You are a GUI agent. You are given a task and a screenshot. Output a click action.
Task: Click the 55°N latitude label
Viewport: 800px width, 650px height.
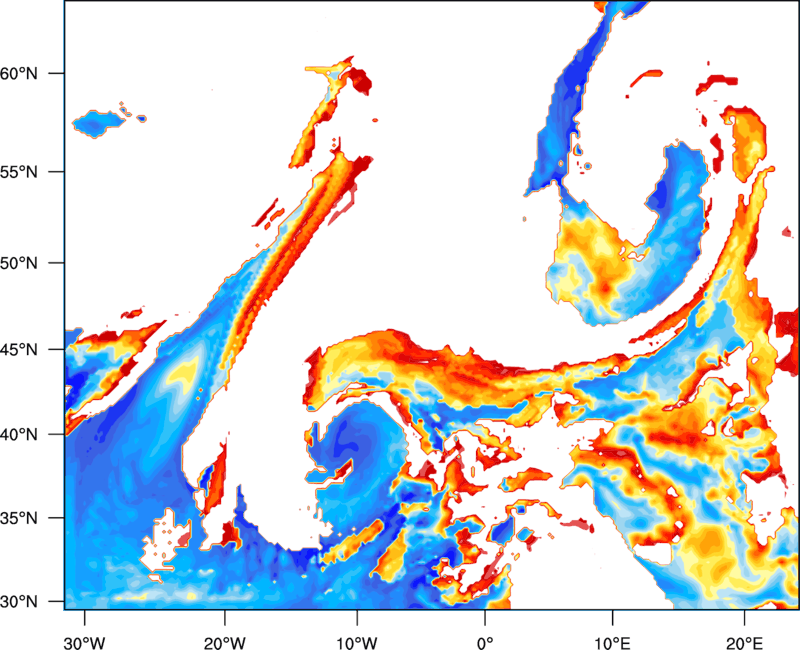tap(19, 172)
